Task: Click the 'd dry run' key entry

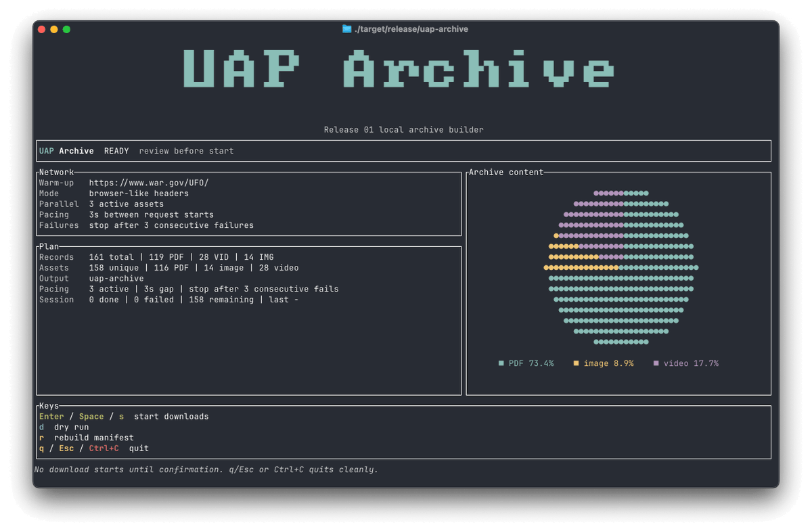Action: coord(64,428)
